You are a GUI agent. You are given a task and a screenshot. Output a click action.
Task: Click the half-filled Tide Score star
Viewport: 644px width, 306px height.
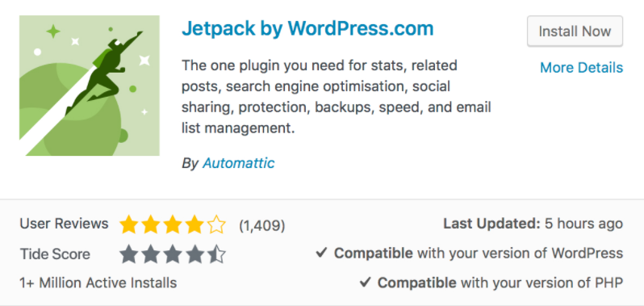point(216,254)
